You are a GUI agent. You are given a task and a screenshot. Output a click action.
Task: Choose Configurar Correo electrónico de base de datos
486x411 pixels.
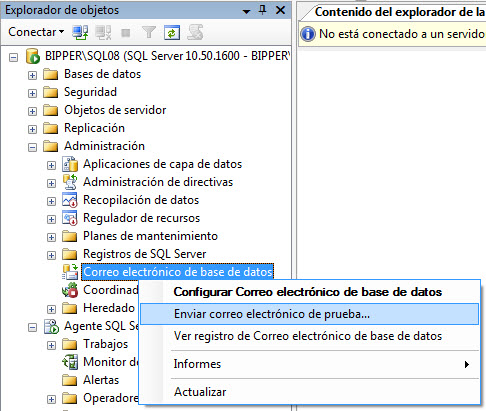[309, 292]
